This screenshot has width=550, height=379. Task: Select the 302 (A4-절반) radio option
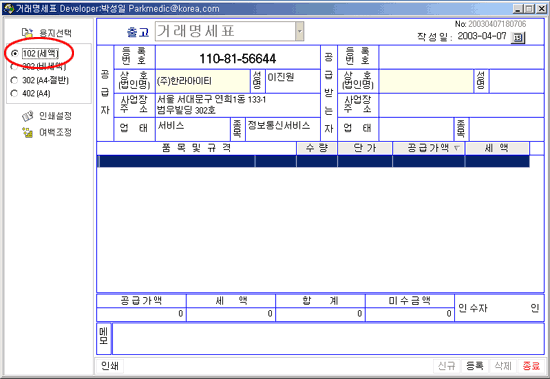pyautogui.click(x=14, y=80)
